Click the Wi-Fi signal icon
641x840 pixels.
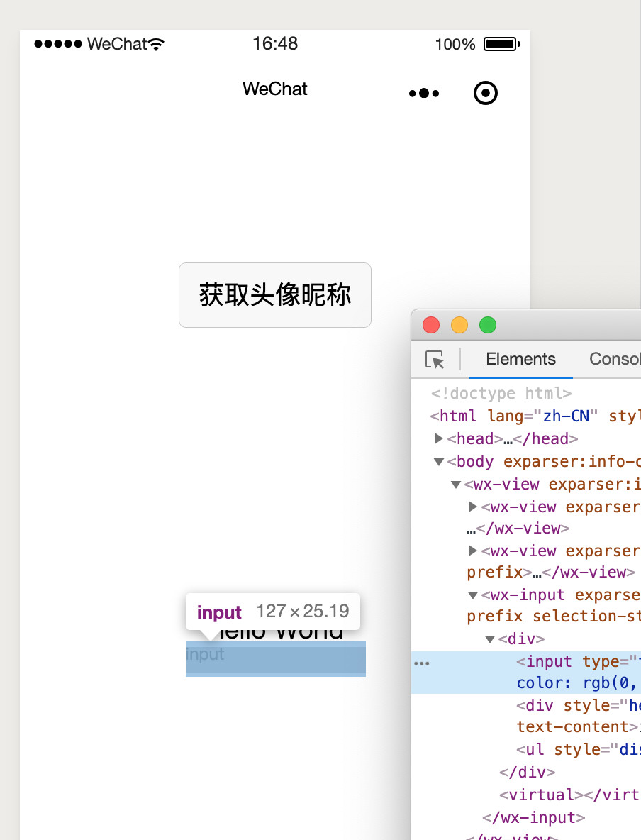click(157, 44)
